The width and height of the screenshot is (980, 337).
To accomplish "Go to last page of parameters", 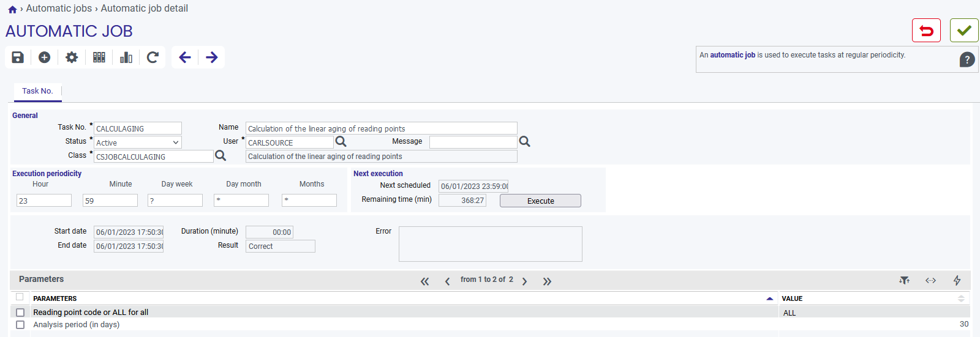I will click(547, 281).
